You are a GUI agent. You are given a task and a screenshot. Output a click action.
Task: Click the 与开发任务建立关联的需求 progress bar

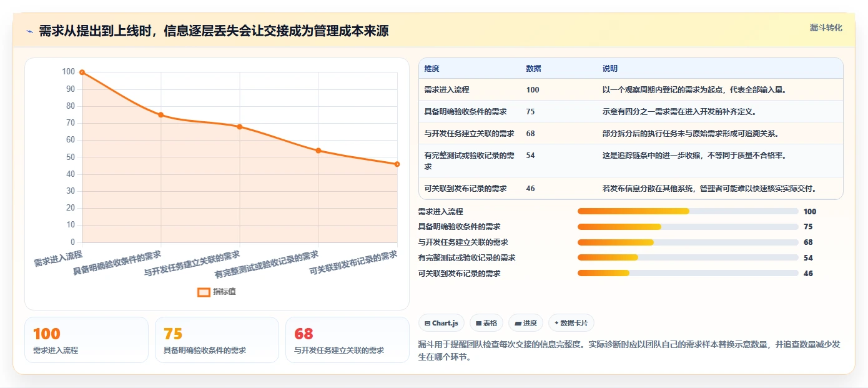688,242
